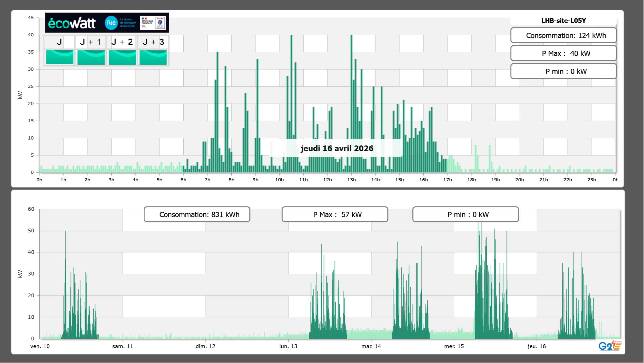Click the blue Rte circle logo

coord(111,23)
